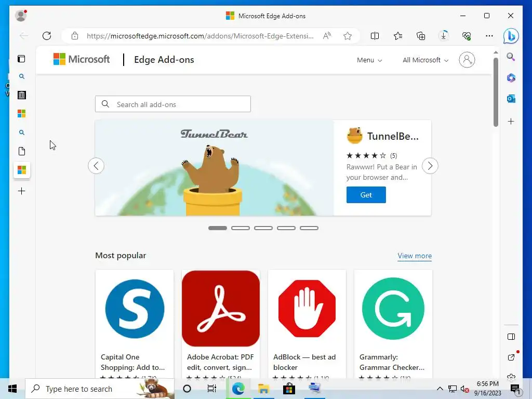The image size is (532, 399).
Task: Select the active Edge Add-ons tab
Action: [x=22, y=170]
